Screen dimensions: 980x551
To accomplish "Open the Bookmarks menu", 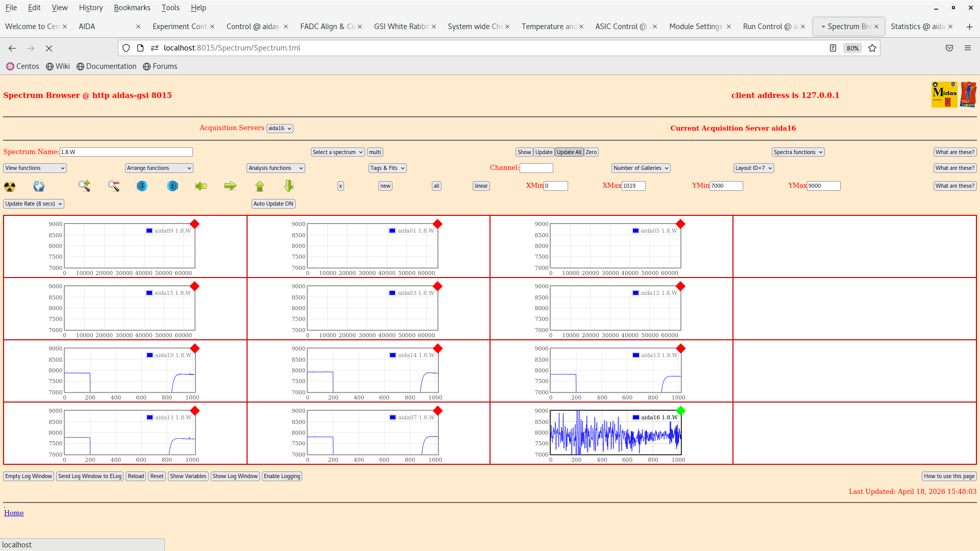I will click(132, 8).
